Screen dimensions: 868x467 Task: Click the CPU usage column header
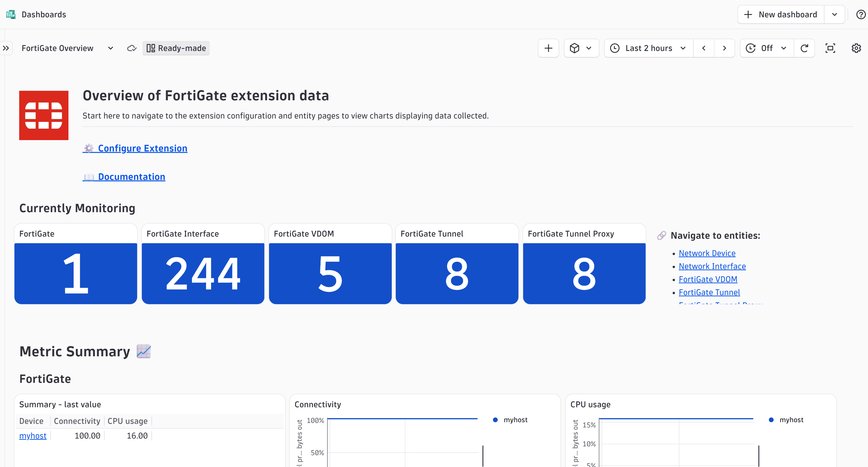[x=127, y=421]
